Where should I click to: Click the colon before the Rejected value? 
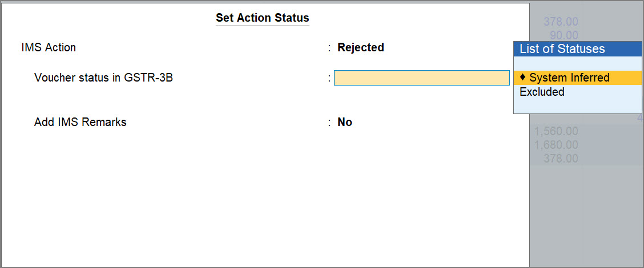coord(329,47)
